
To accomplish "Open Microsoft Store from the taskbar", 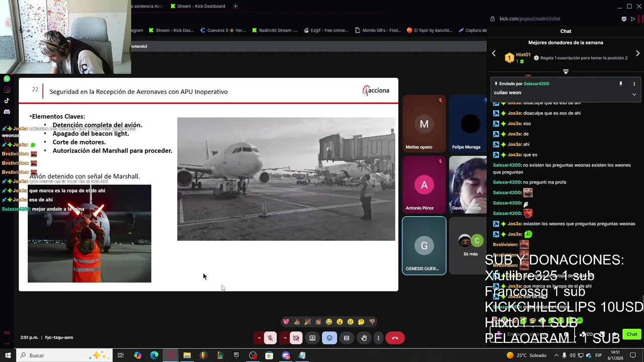I will click(x=269, y=355).
